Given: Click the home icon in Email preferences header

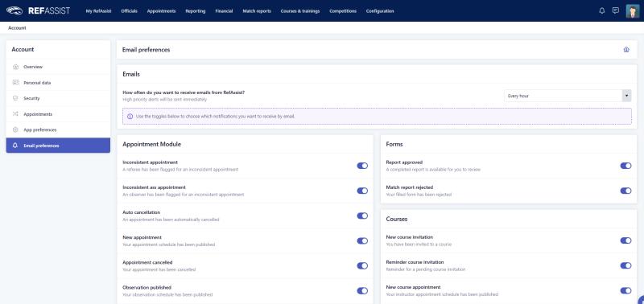Looking at the screenshot, I should pos(626,50).
